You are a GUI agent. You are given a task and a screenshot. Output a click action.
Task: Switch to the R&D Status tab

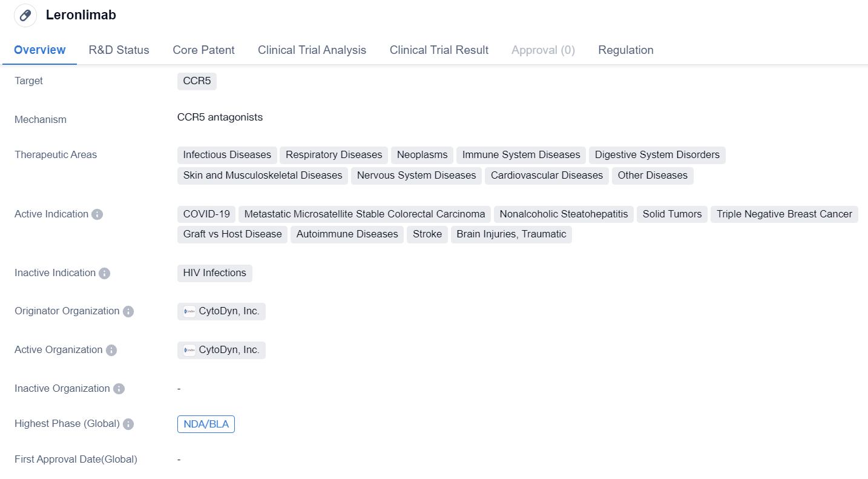coord(119,50)
